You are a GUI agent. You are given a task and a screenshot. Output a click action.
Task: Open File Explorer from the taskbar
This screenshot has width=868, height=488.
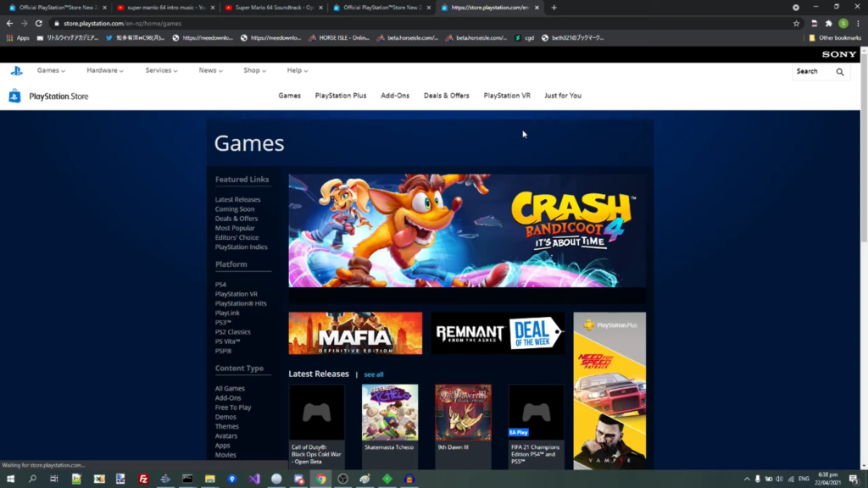[210, 480]
